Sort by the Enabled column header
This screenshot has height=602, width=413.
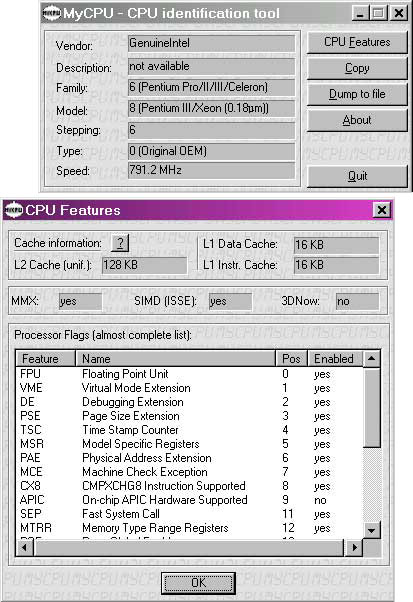335,359
